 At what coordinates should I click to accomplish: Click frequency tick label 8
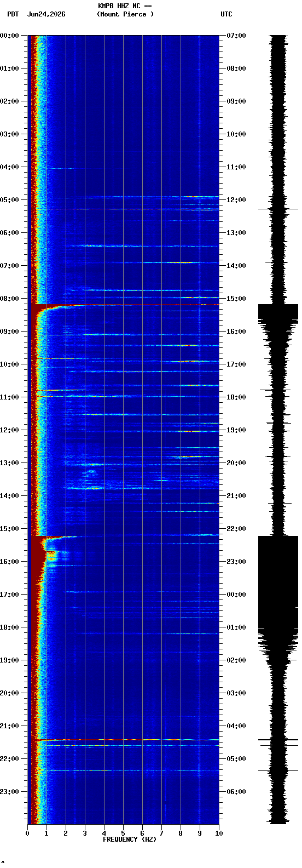click(x=181, y=833)
